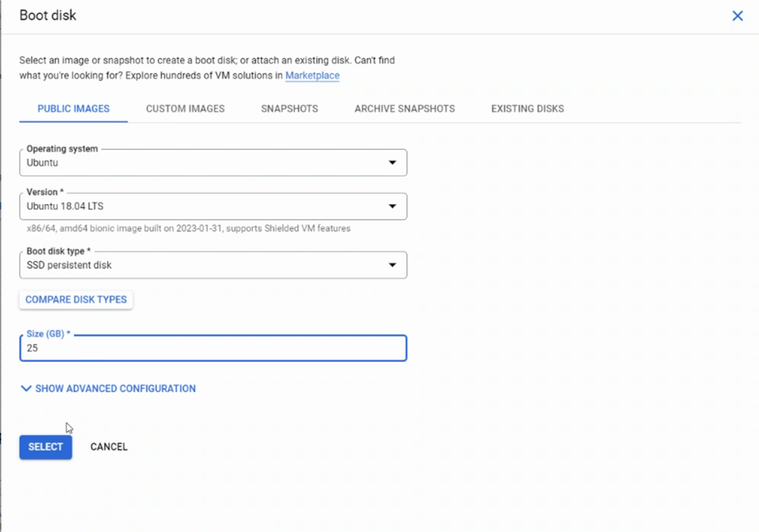Click the Compare Disk Types button
Viewport: 759px width, 532px height.
(75, 299)
